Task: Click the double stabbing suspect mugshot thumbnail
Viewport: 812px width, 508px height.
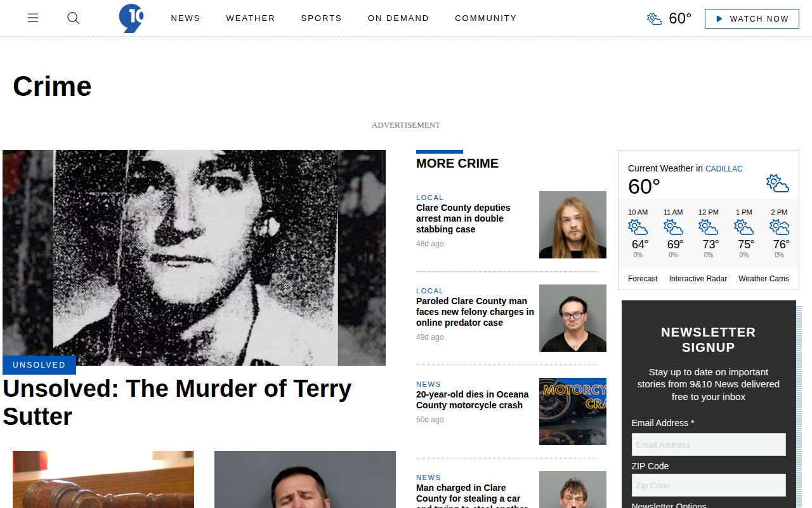Action: point(573,225)
